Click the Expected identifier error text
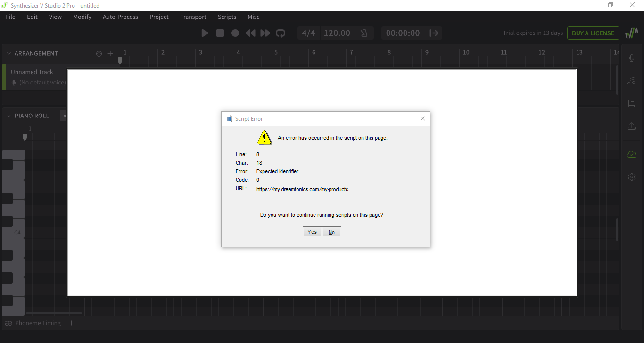Viewport: 644px width, 343px height. [277, 171]
